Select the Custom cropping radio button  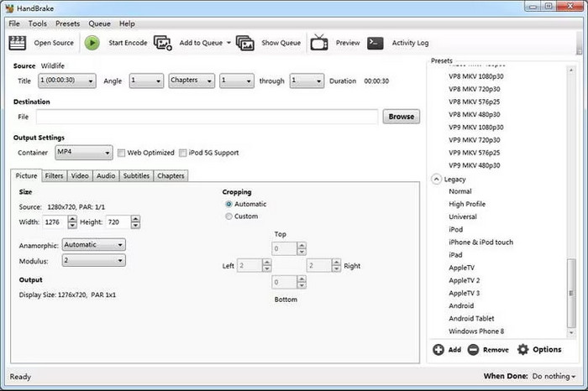[228, 216]
